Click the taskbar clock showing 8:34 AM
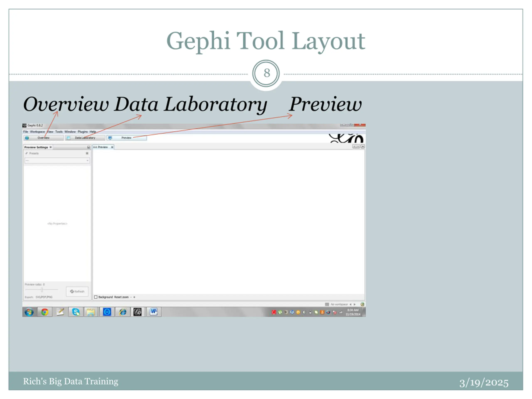Screen dimensions: 532x399 click(353, 312)
